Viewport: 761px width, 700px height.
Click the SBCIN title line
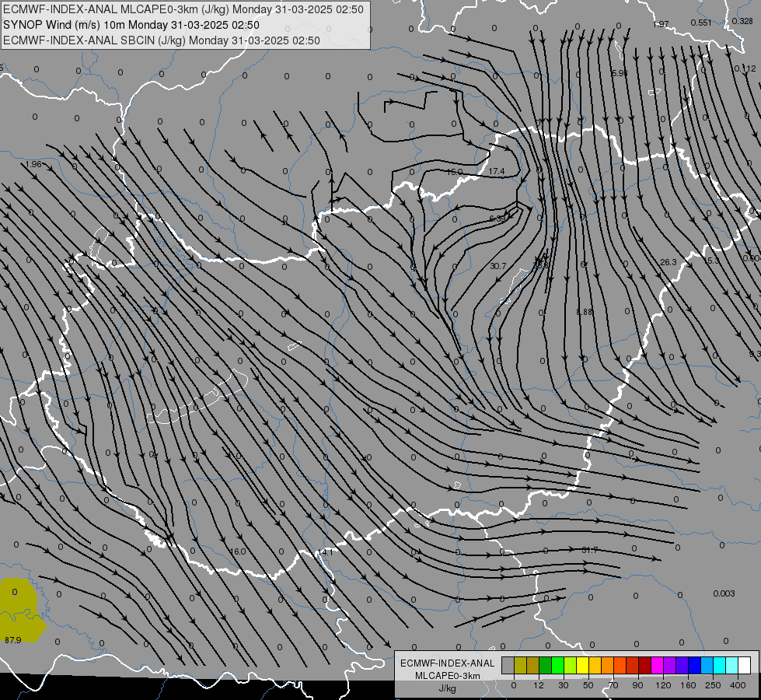[162, 40]
